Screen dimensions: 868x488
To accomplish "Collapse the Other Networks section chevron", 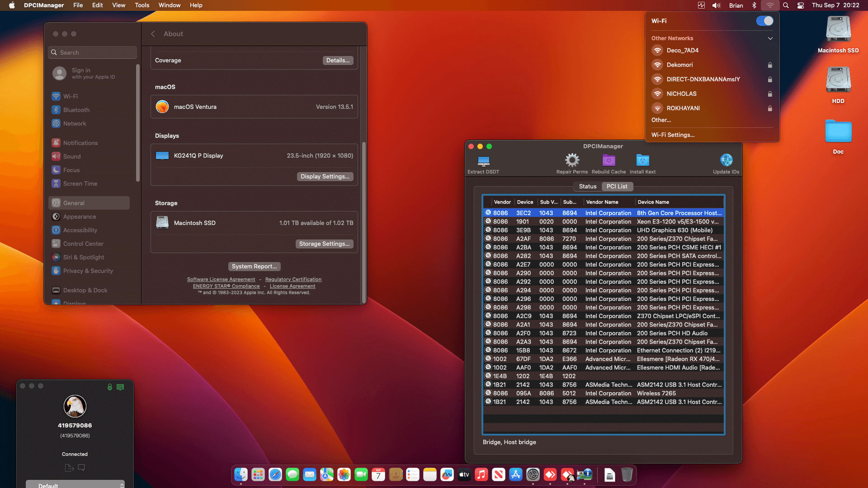I will pyautogui.click(x=770, y=38).
